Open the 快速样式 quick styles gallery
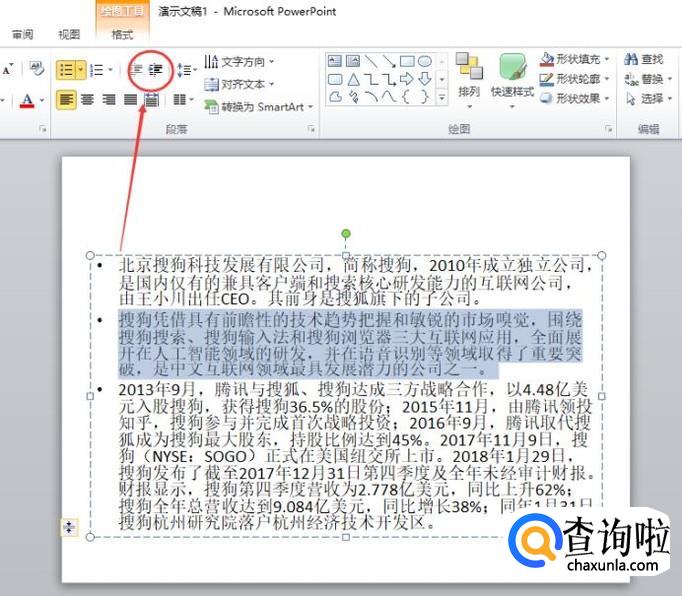The width and height of the screenshot is (682, 596). pos(512,80)
